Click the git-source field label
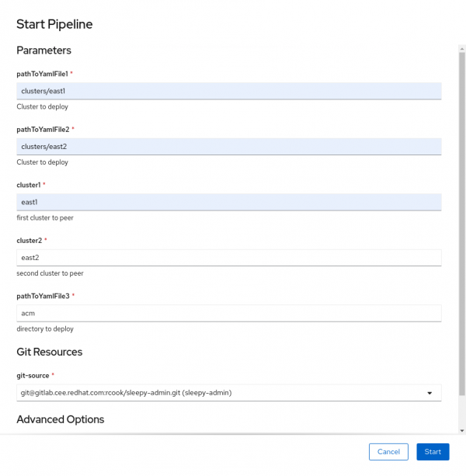This screenshot has width=466, height=476. pos(35,375)
